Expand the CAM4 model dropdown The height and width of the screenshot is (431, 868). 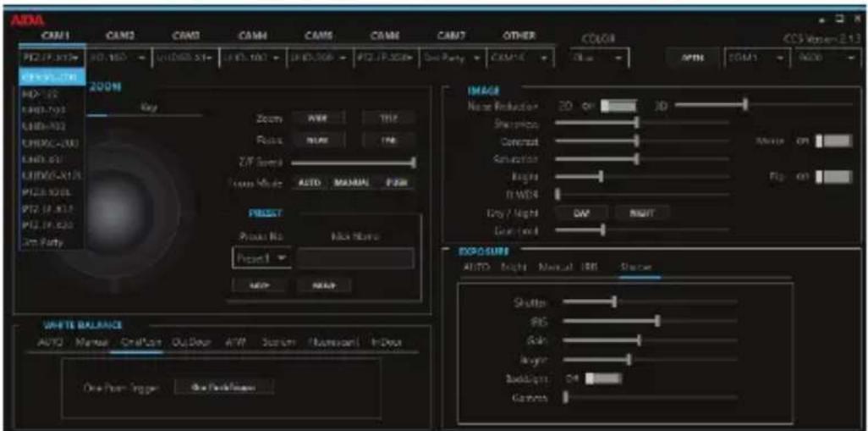(252, 57)
